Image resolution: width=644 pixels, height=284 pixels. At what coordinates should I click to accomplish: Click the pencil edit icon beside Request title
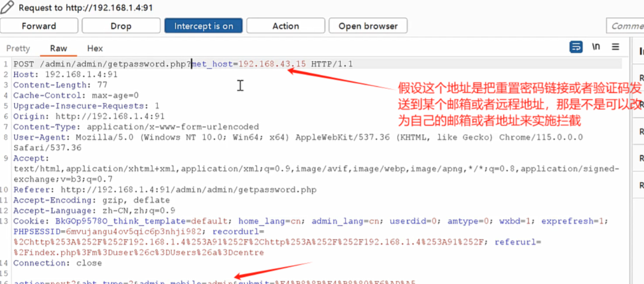(x=7, y=7)
